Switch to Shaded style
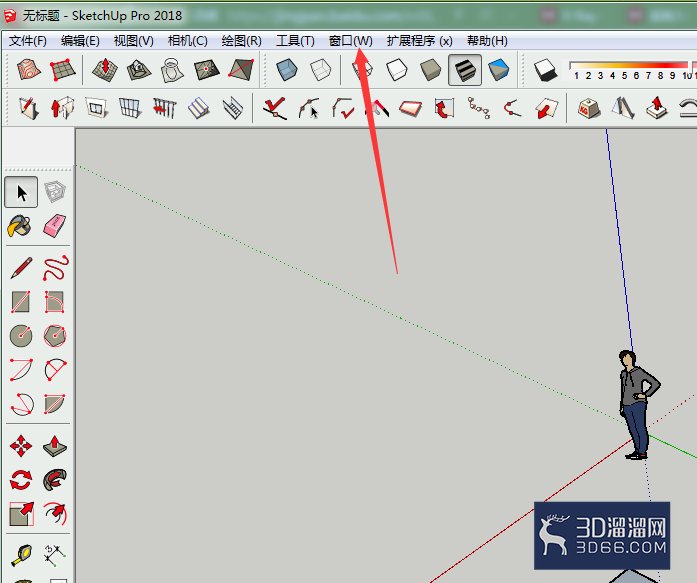This screenshot has height=583, width=697. (x=430, y=70)
